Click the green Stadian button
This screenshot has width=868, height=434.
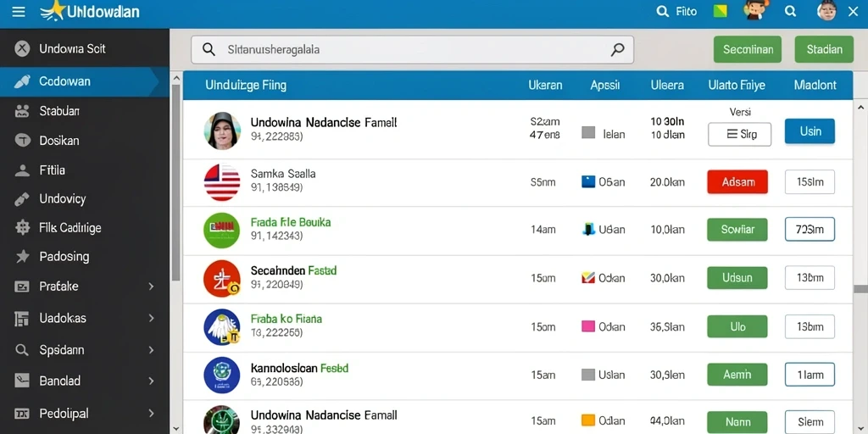[x=824, y=49]
